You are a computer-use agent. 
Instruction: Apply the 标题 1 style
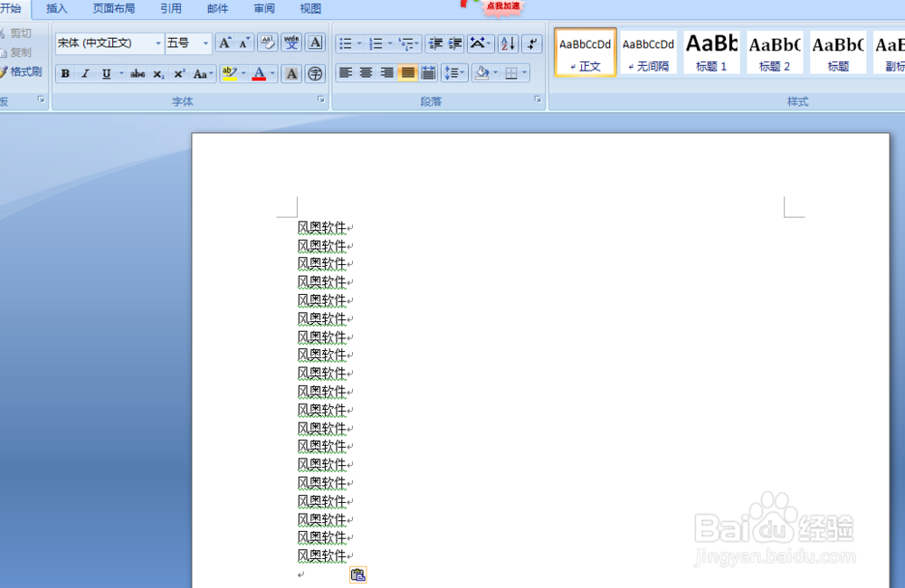pyautogui.click(x=711, y=52)
